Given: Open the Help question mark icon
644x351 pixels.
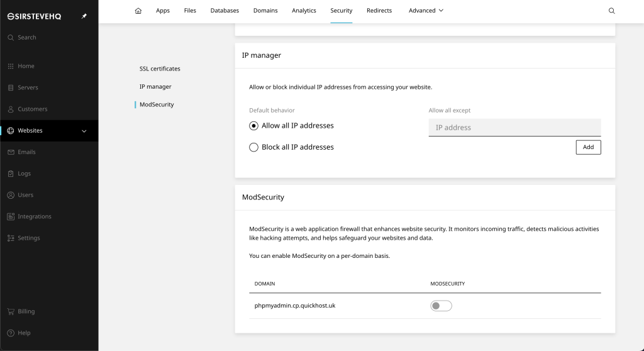Looking at the screenshot, I should tap(11, 333).
